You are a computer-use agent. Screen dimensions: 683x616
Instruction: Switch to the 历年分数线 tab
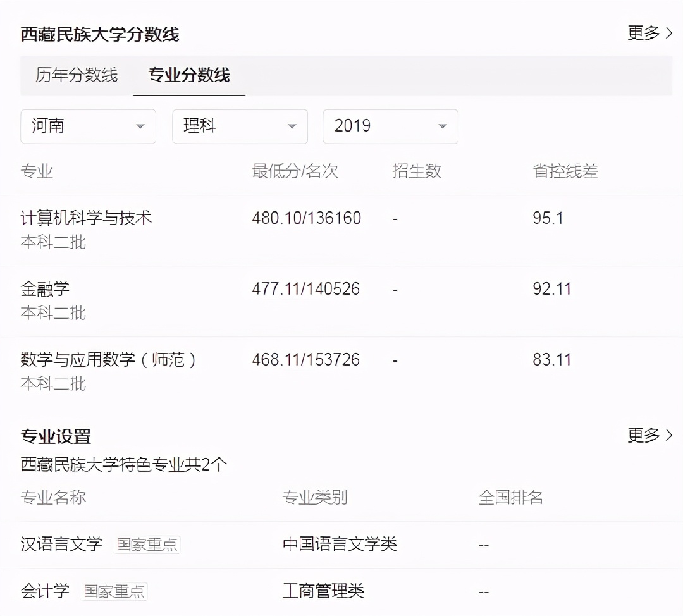coord(77,75)
